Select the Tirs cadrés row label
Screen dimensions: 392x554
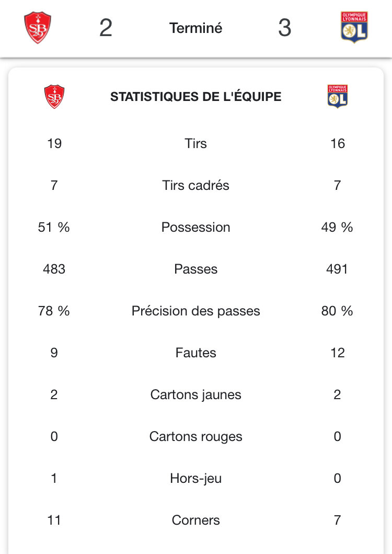(196, 185)
